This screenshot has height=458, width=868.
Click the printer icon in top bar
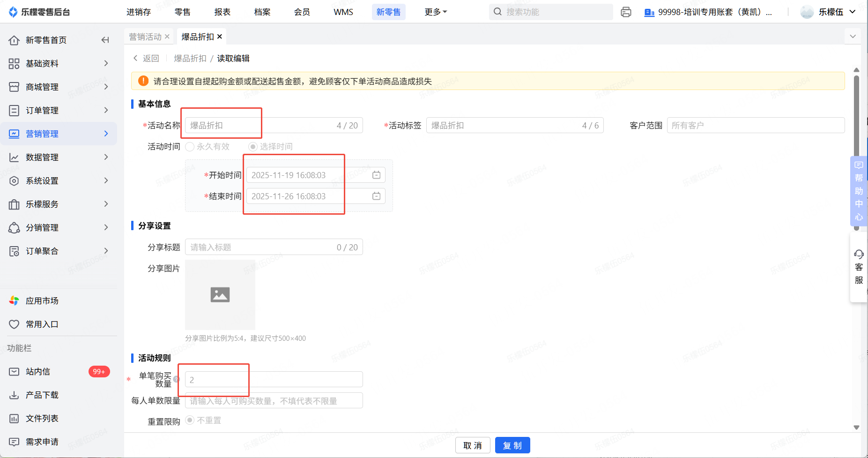(x=626, y=12)
